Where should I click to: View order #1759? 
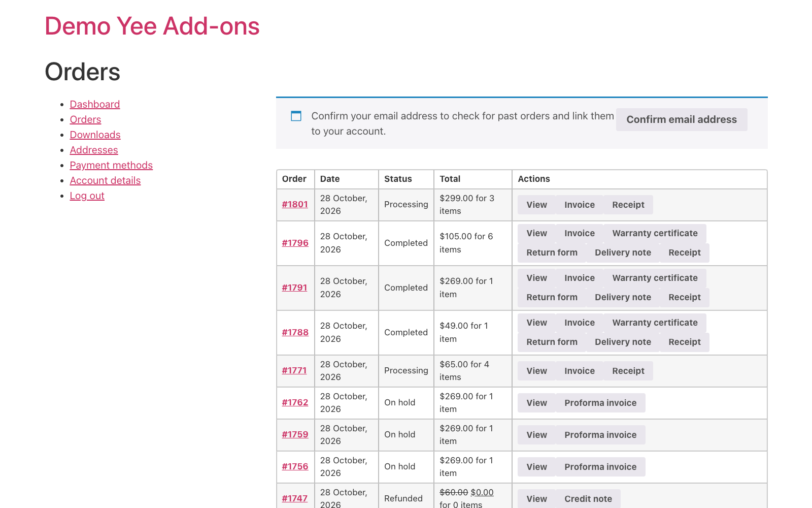pos(536,435)
